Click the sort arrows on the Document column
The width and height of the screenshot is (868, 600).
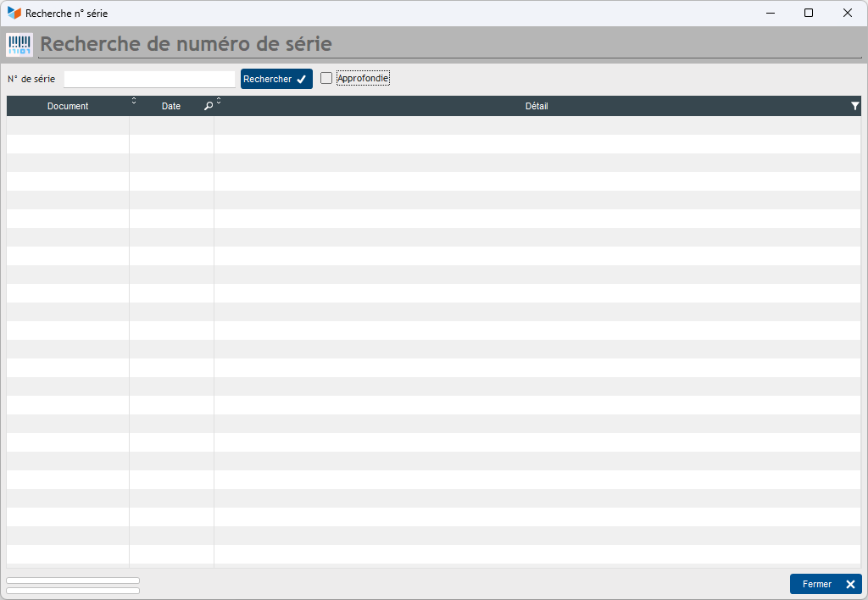tap(134, 102)
